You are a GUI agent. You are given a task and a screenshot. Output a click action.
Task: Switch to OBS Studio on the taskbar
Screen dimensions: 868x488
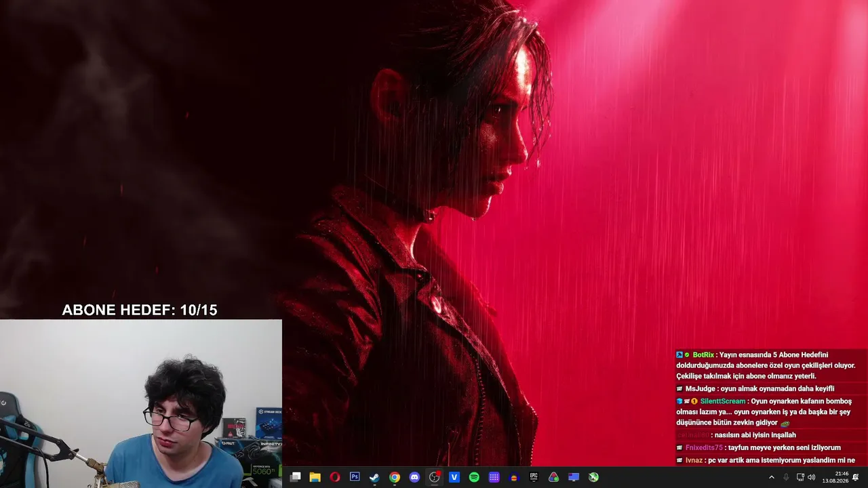tap(435, 477)
